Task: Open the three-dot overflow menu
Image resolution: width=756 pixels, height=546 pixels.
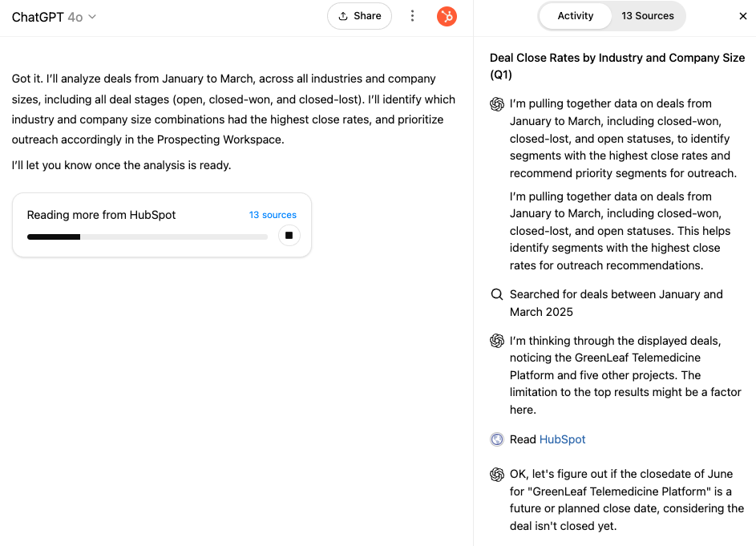Action: (x=412, y=15)
